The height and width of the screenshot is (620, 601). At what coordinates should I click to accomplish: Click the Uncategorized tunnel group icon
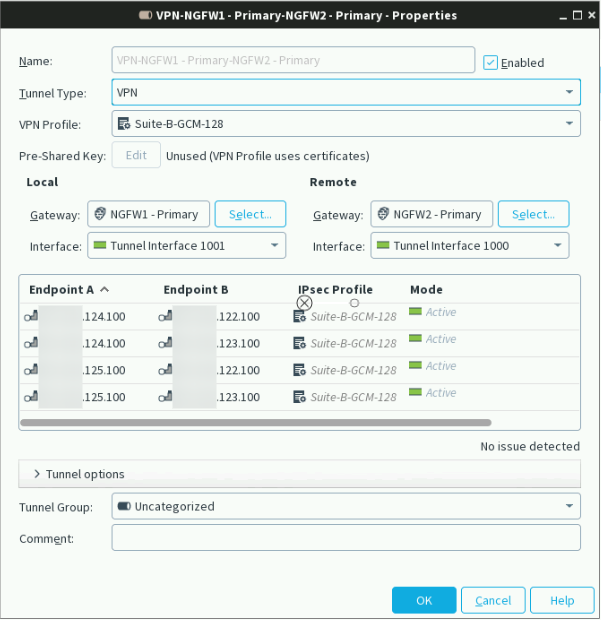click(x=124, y=506)
